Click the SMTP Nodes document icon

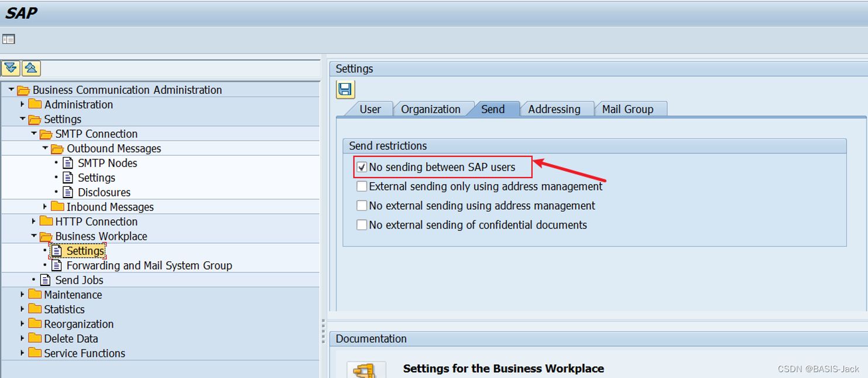[x=68, y=163]
